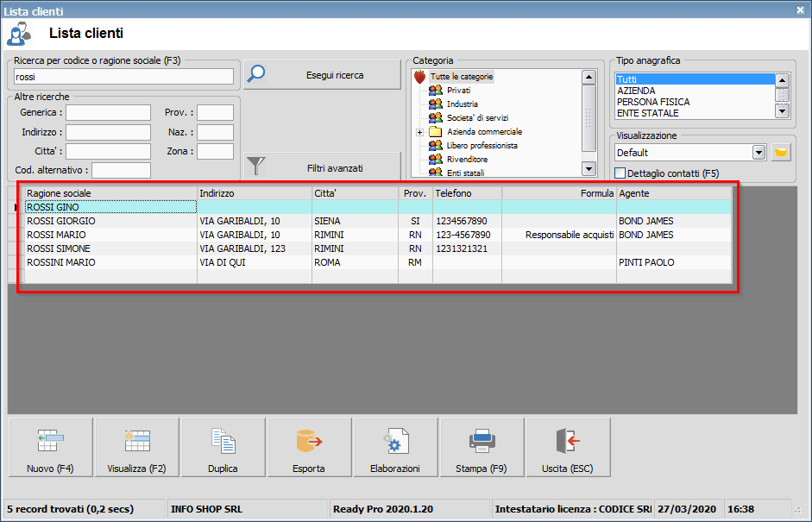This screenshot has width=812, height=522.
Task: Click the Indirizzo search input field
Action: click(108, 132)
